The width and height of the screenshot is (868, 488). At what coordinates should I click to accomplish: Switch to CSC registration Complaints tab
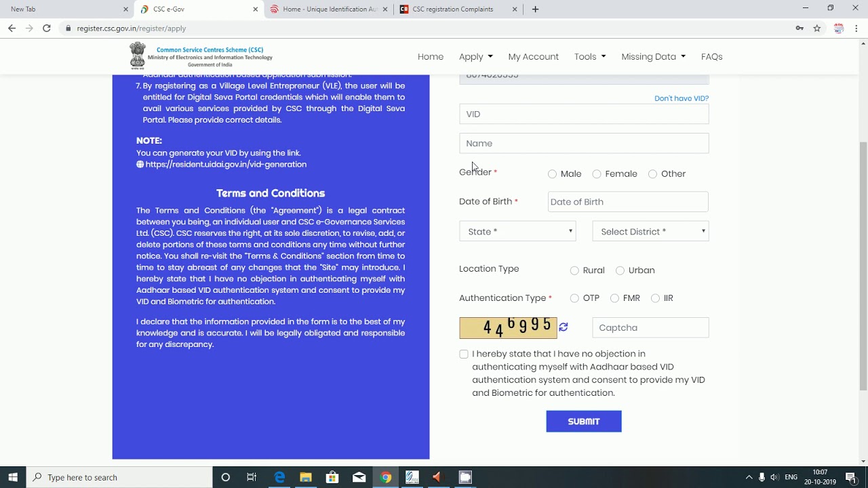[458, 9]
